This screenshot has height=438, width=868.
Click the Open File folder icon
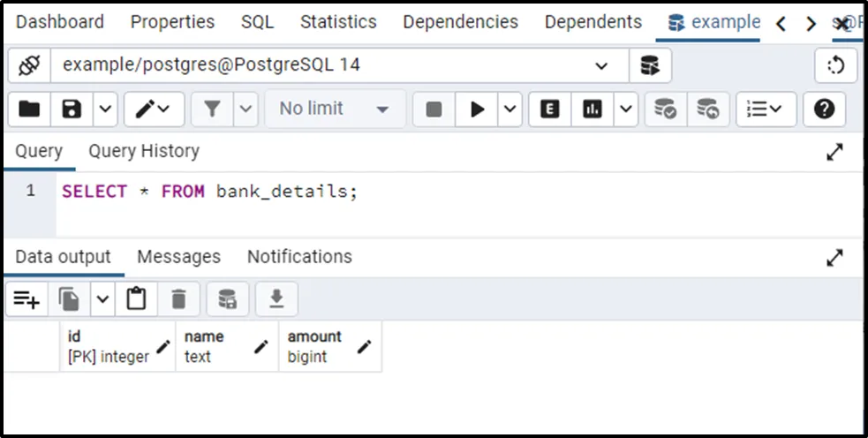[x=29, y=109]
